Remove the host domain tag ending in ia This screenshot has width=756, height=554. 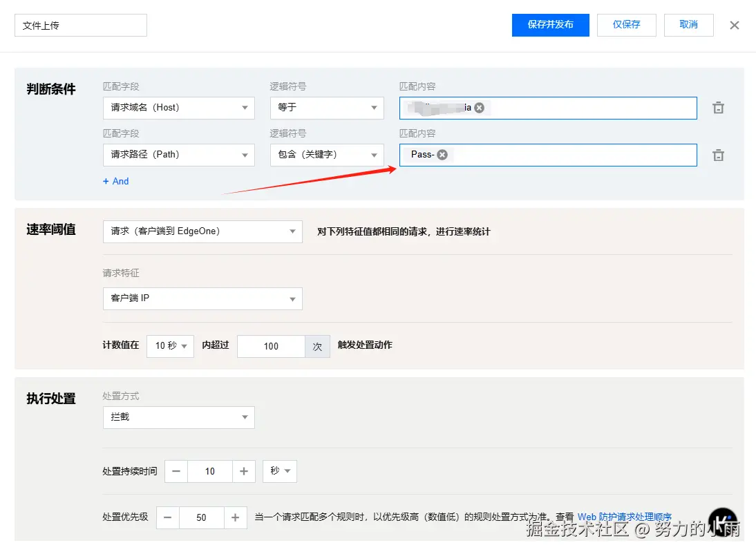coord(480,108)
